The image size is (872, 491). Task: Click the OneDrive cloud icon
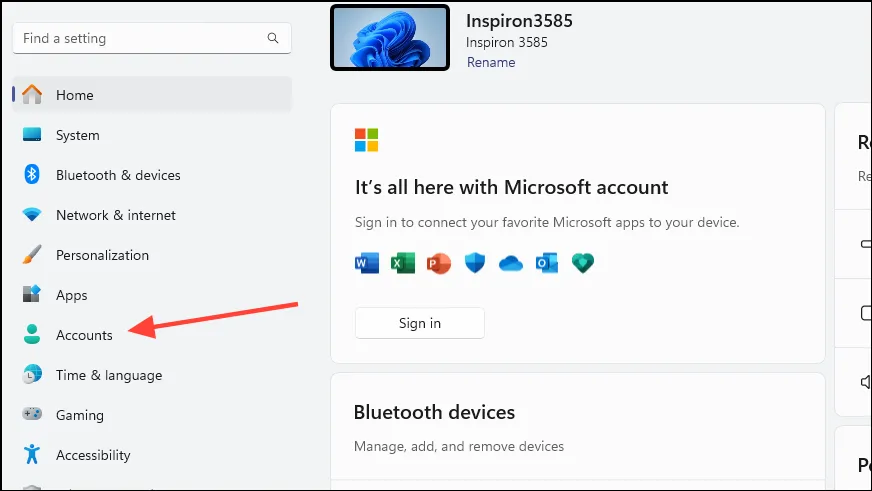[511, 263]
